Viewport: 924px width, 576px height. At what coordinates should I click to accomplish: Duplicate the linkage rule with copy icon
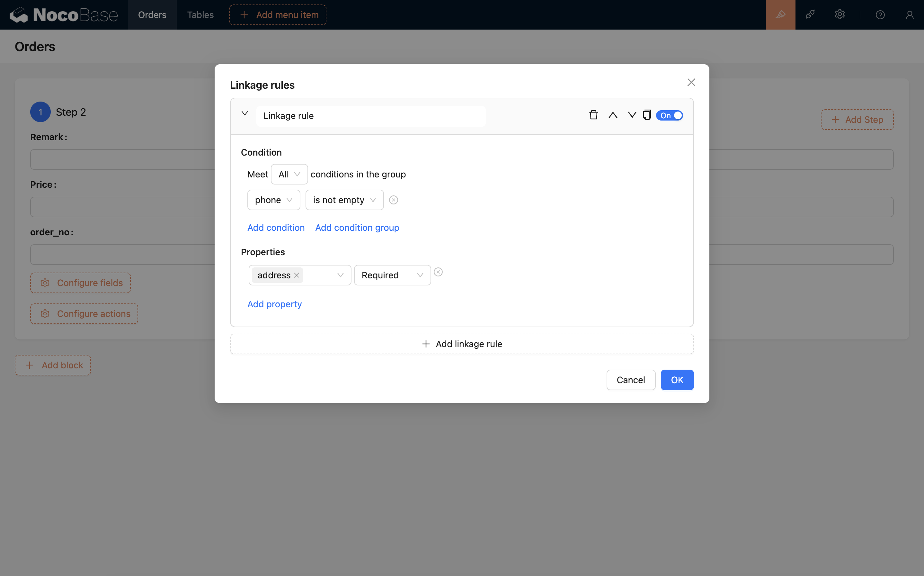[647, 115]
